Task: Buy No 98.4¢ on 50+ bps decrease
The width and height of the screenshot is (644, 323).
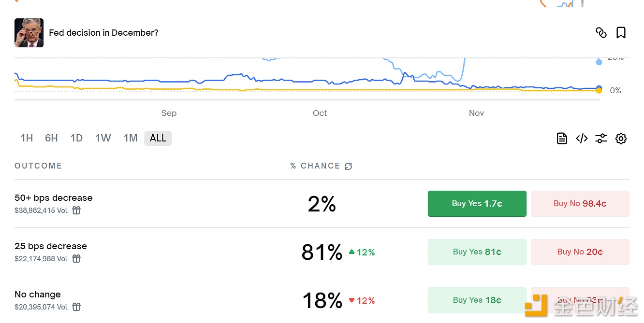Action: point(580,204)
